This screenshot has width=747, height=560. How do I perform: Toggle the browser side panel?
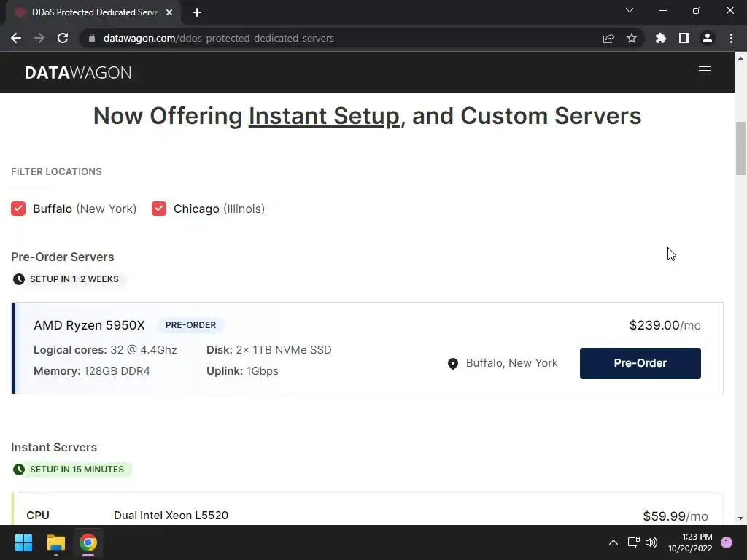click(x=684, y=38)
